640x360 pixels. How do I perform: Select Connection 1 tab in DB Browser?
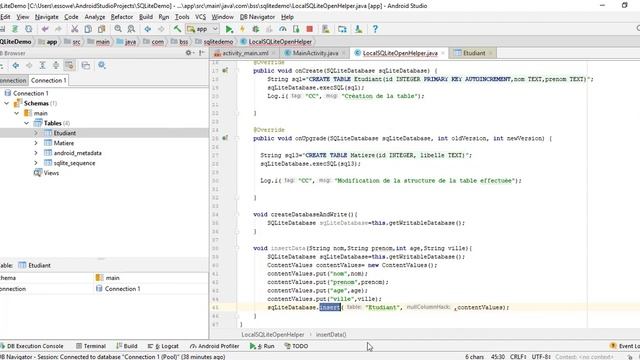(x=49, y=80)
